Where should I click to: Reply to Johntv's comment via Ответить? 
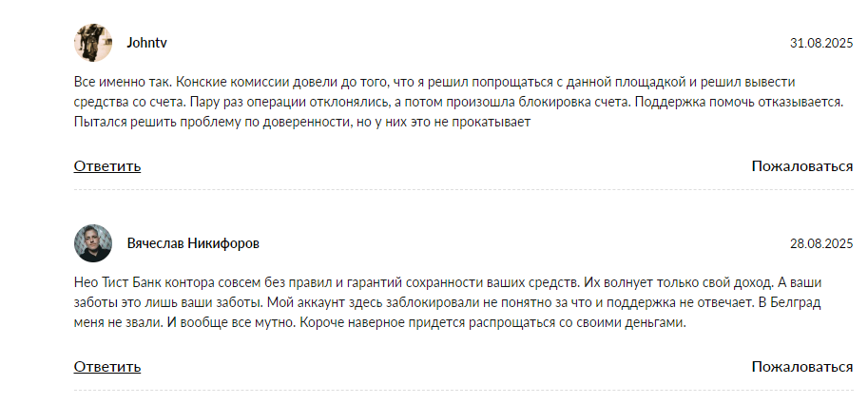point(107,166)
